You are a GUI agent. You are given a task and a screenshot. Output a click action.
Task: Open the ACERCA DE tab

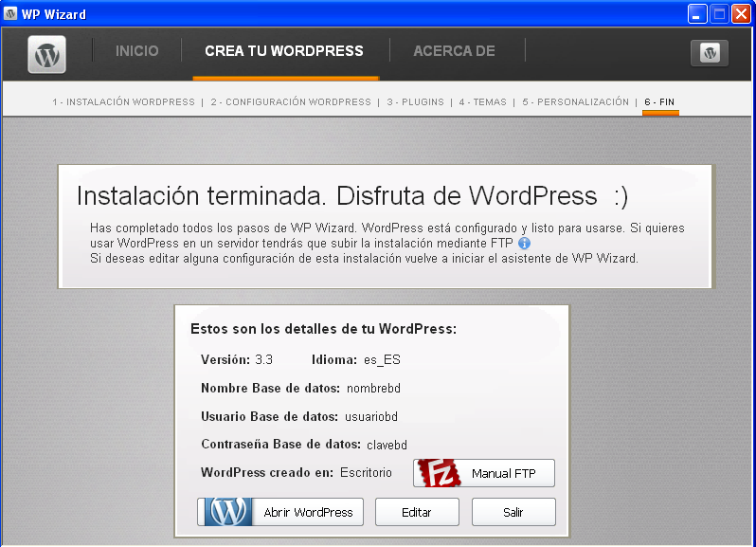pos(454,50)
